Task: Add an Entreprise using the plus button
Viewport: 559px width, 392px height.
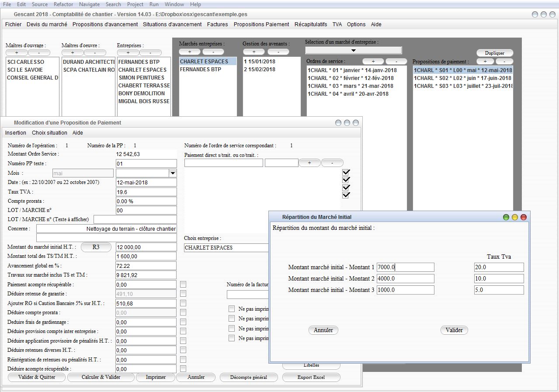Action: tap(128, 53)
